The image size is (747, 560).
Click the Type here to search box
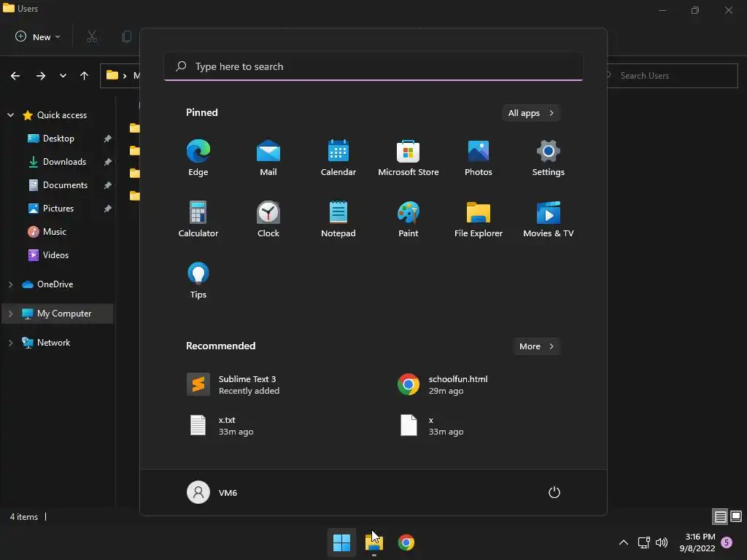(373, 66)
